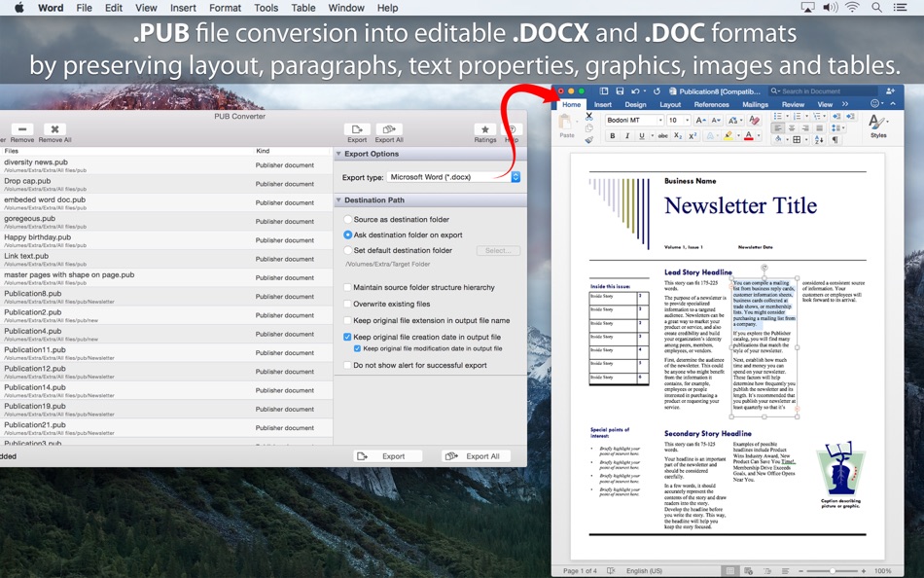Click the bottom Export button
The height and width of the screenshot is (578, 924).
tap(388, 456)
